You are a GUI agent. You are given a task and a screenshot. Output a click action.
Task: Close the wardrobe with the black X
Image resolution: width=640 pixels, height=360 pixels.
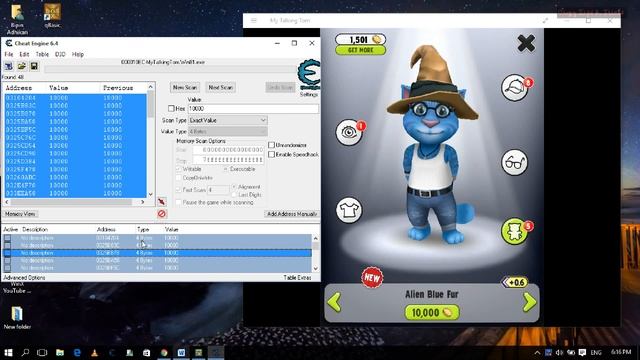coord(526,43)
